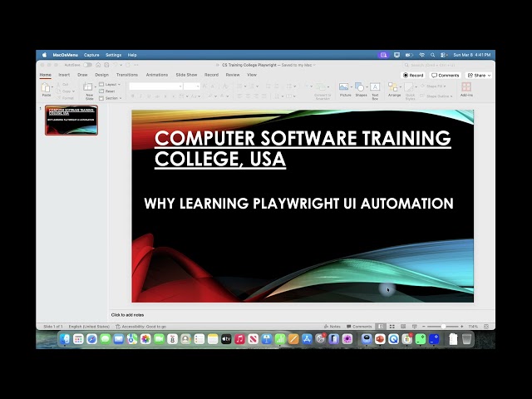Click the zoom out minus button
Viewport: 532px width, 399px height.
pos(423,327)
